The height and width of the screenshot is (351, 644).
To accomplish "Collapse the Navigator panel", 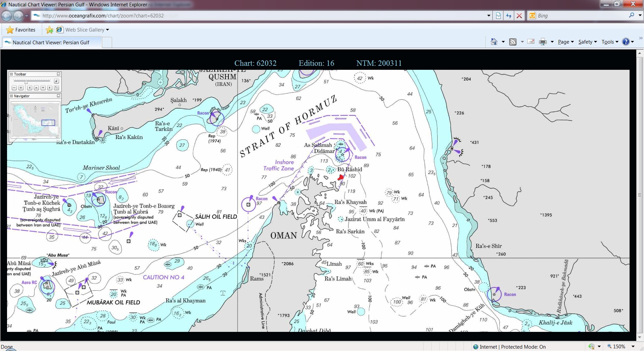I will coord(58,96).
